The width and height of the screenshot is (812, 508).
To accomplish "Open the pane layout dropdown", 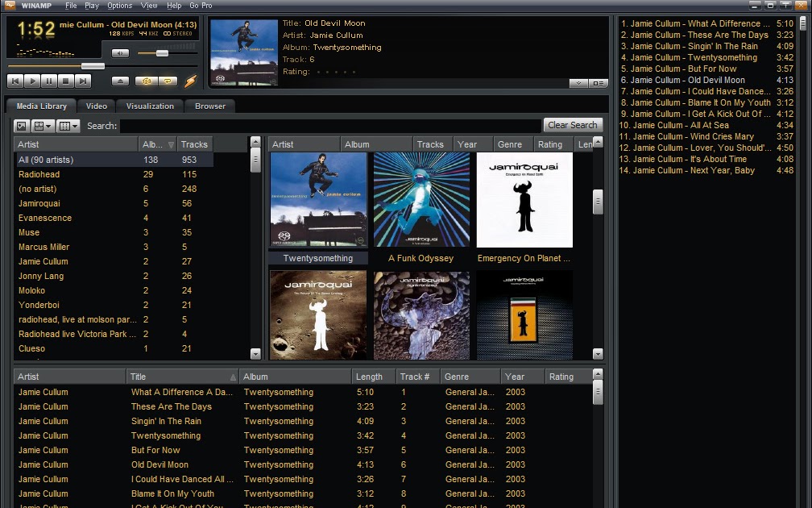I will tap(43, 126).
